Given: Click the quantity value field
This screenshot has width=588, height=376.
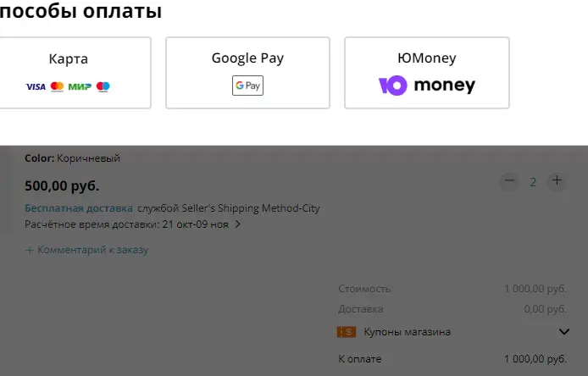Looking at the screenshot, I should coord(533,182).
